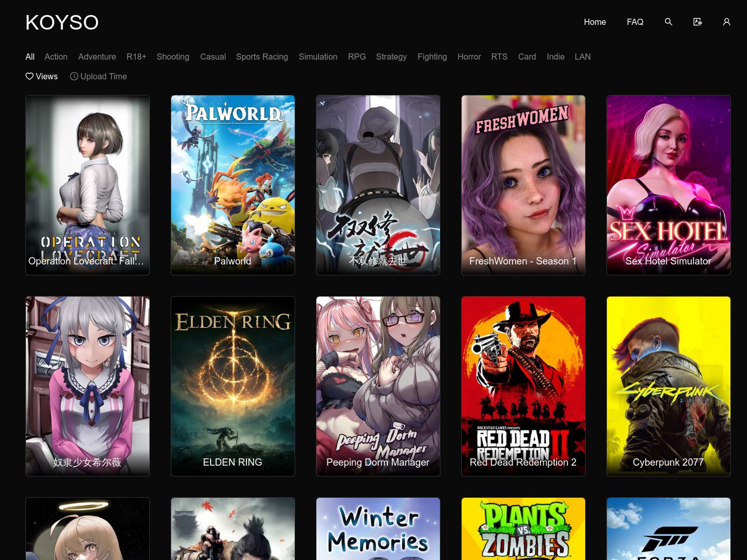
Task: Open the samurai maple leaves game card
Action: tap(233, 529)
